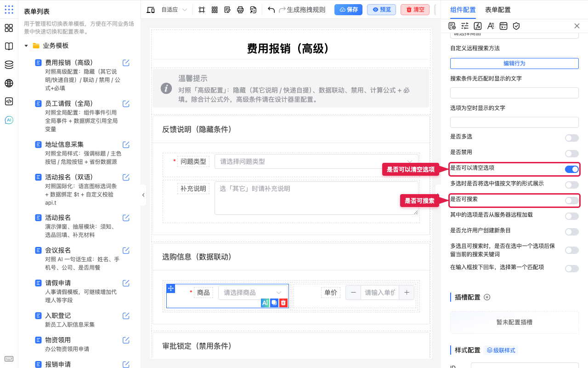The height and width of the screenshot is (368, 588).
Task: Open the 请选择问题类型 dropdown
Action: pos(317,161)
